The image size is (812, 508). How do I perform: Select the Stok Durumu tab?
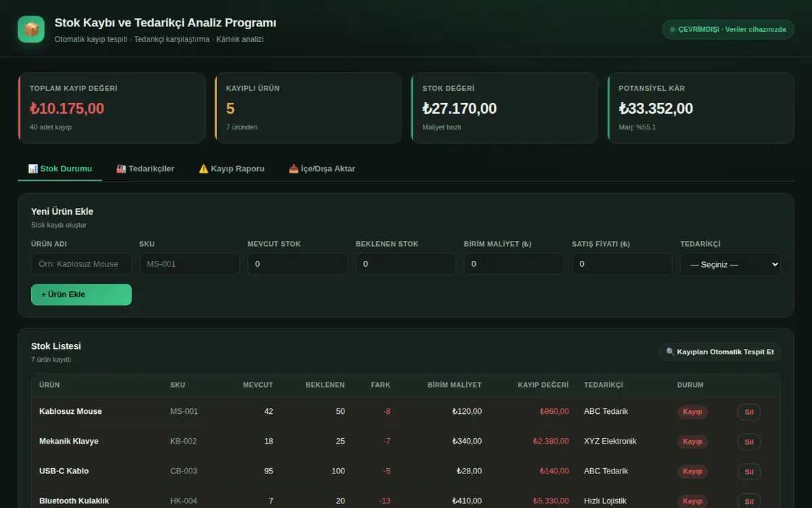[x=60, y=169]
